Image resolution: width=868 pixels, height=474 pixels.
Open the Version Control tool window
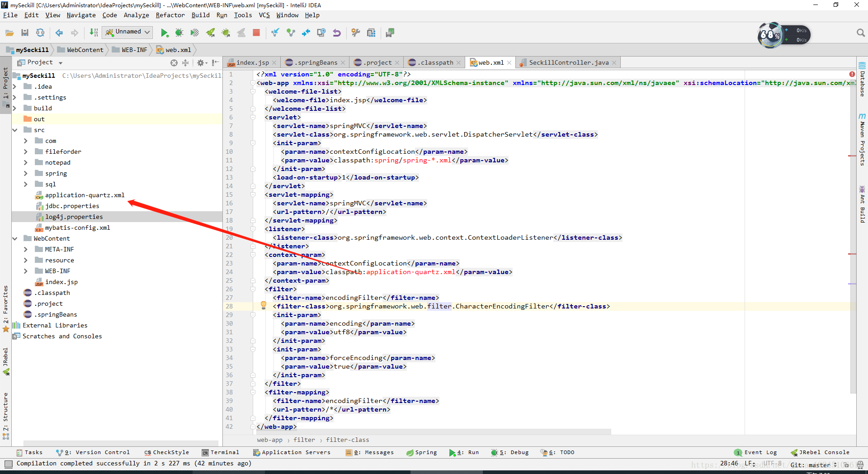click(x=93, y=452)
